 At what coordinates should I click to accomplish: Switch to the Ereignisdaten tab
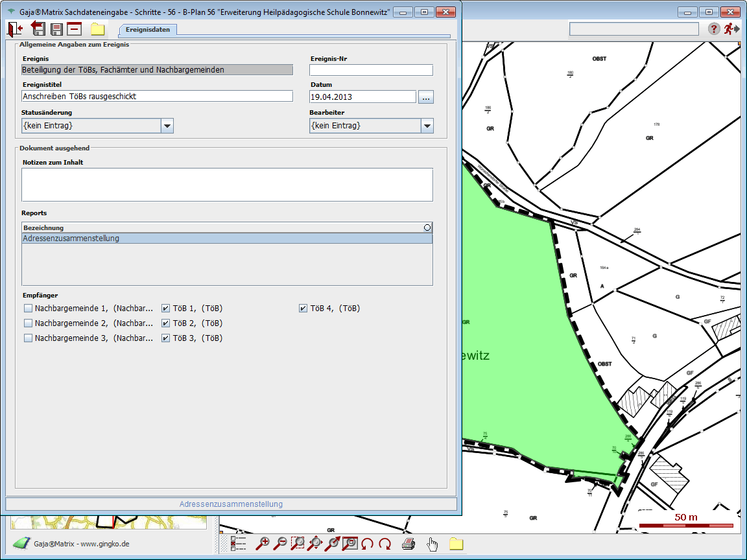pyautogui.click(x=147, y=29)
